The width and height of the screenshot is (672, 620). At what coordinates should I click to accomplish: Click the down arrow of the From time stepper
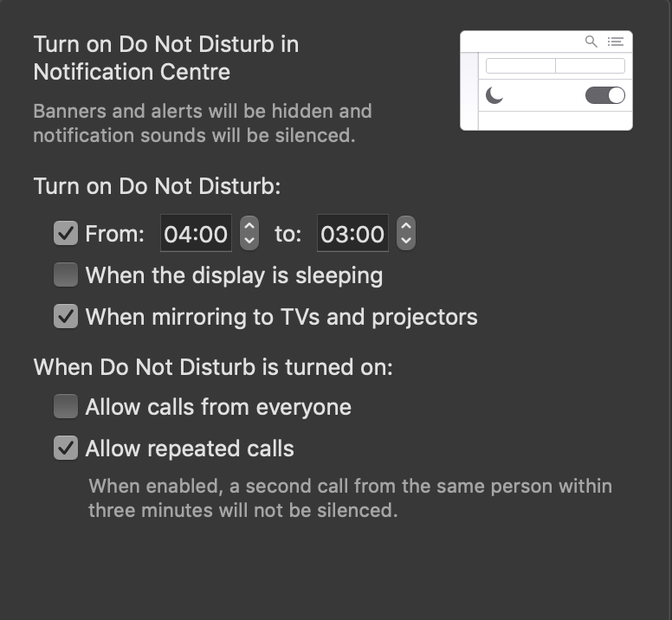[x=249, y=242]
